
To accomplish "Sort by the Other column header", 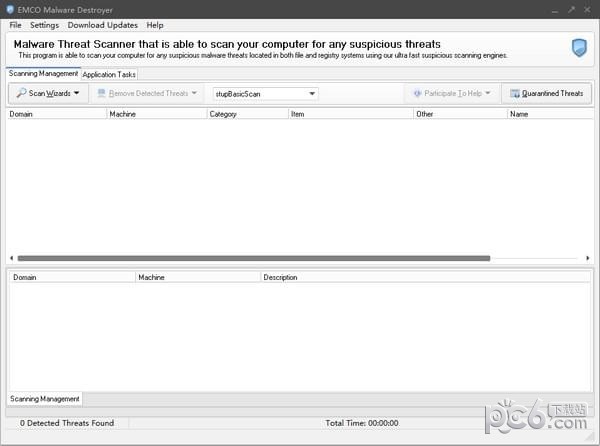I will point(461,114).
